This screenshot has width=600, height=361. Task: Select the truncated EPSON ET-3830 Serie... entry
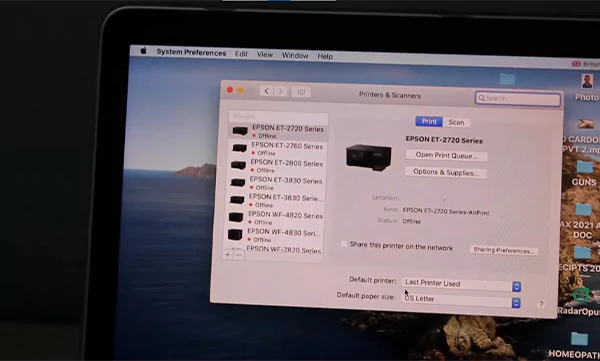click(275, 201)
